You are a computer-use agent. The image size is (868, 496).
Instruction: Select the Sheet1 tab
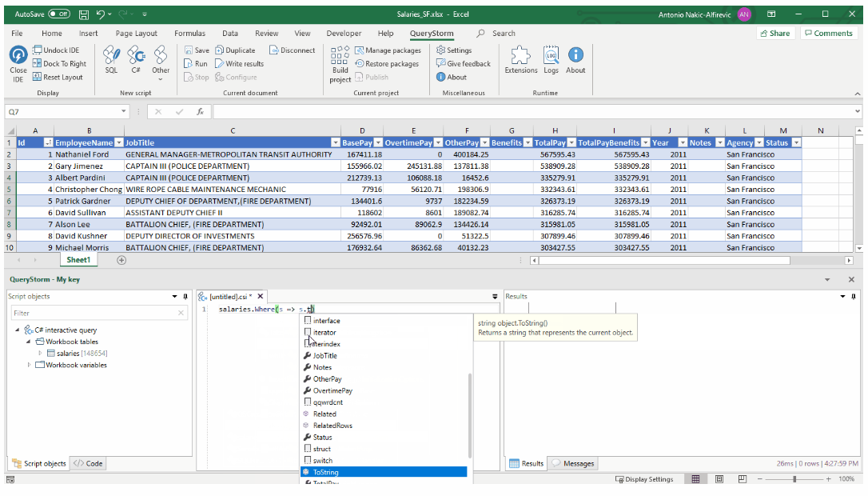coord(78,260)
